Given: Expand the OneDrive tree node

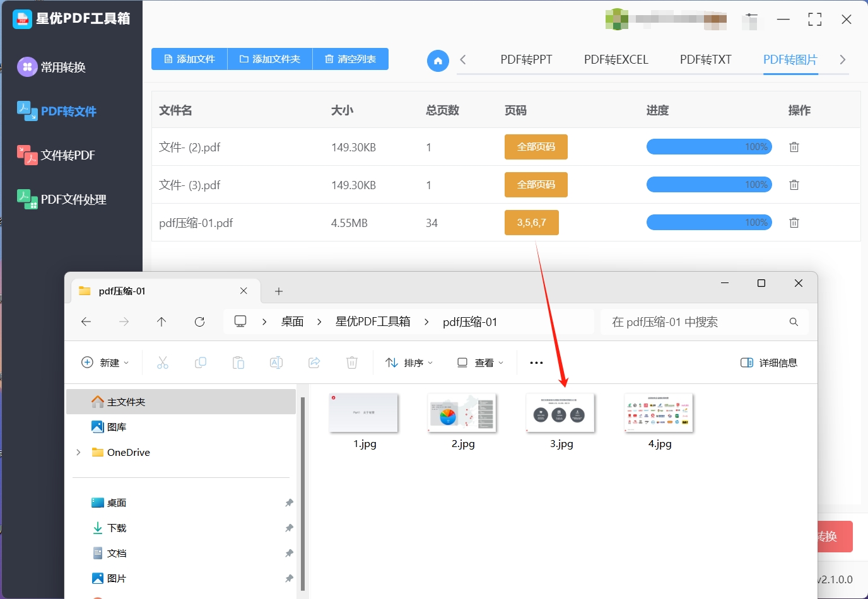Looking at the screenshot, I should tap(78, 452).
